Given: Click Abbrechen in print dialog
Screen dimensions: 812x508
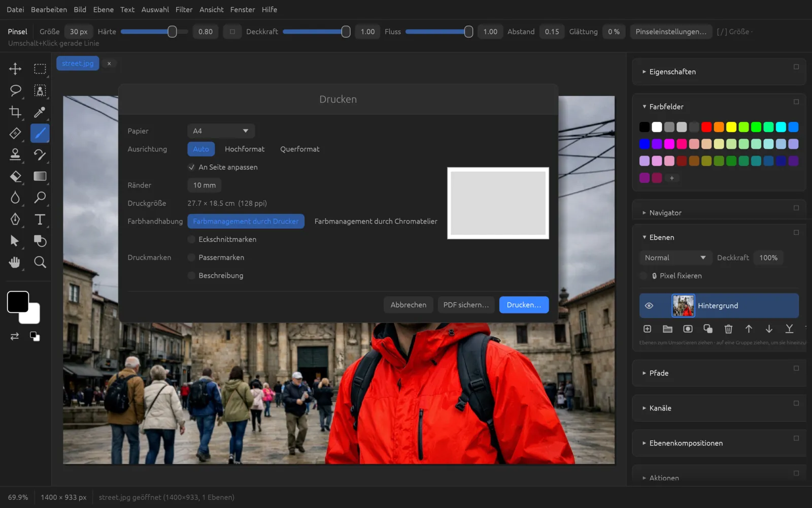Looking at the screenshot, I should pos(409,305).
